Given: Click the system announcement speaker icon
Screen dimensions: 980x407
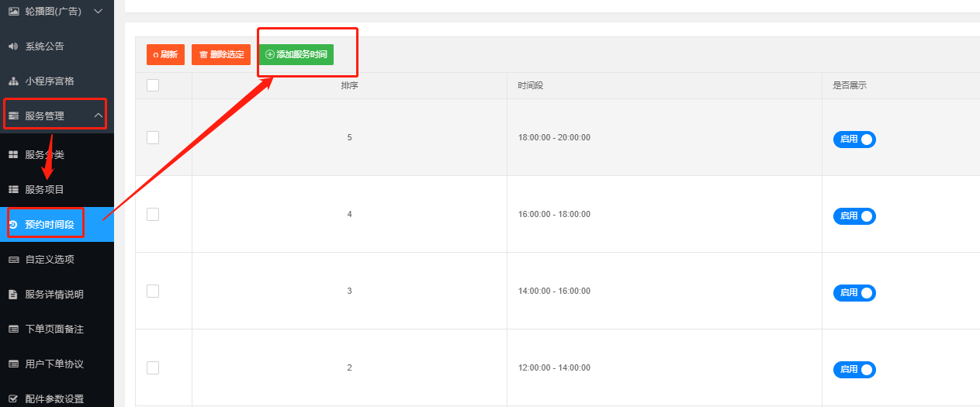Looking at the screenshot, I should (x=13, y=47).
